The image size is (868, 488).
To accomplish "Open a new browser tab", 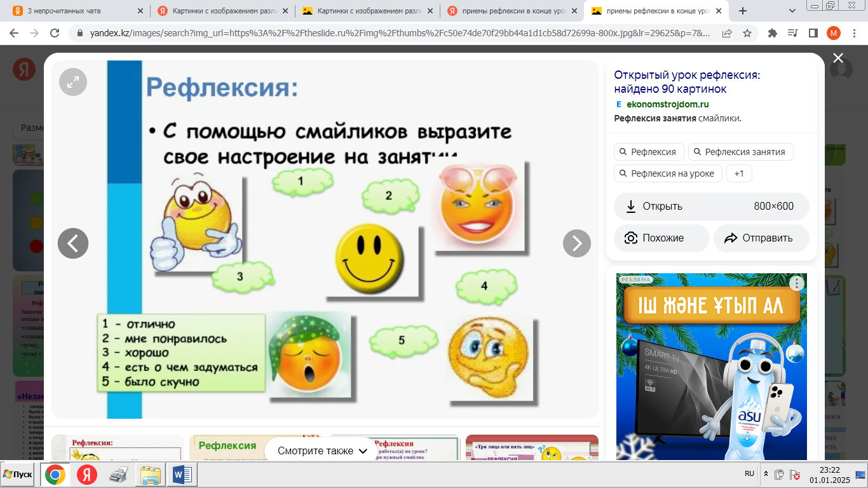I will pos(743,11).
